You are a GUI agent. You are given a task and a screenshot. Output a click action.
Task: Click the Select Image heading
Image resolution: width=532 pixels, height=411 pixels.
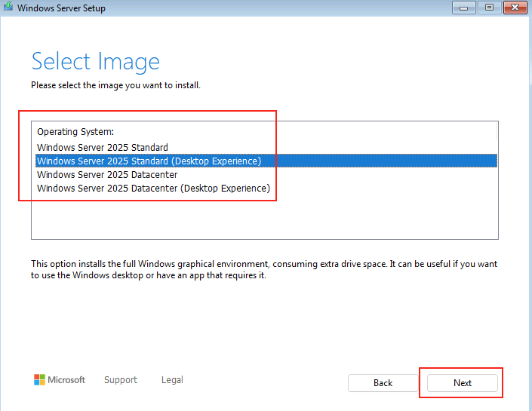tap(95, 62)
